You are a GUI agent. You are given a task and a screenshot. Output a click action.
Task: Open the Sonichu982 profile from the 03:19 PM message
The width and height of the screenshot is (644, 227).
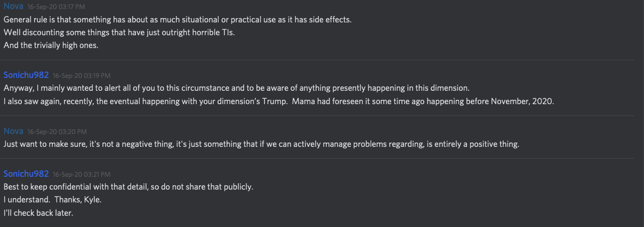tap(26, 75)
